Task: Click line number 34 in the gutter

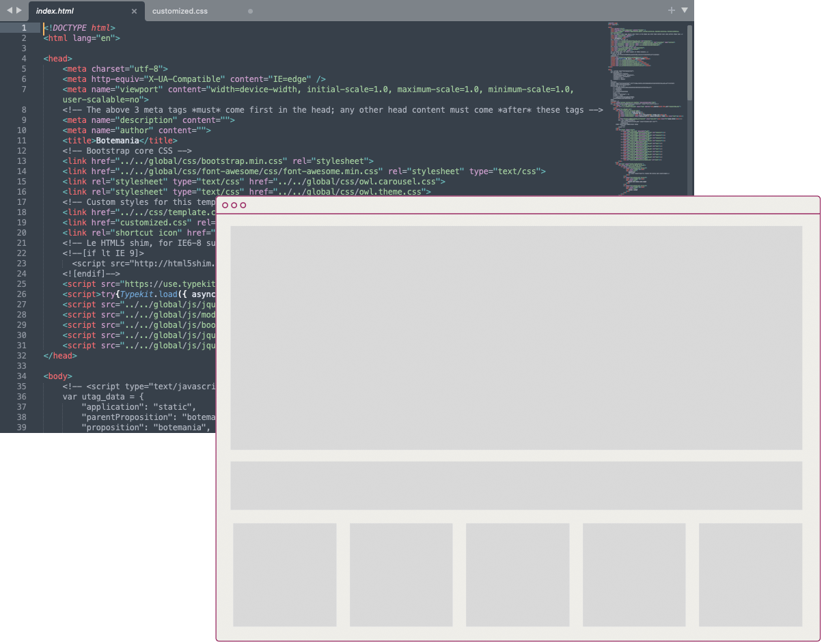Action: pos(21,376)
